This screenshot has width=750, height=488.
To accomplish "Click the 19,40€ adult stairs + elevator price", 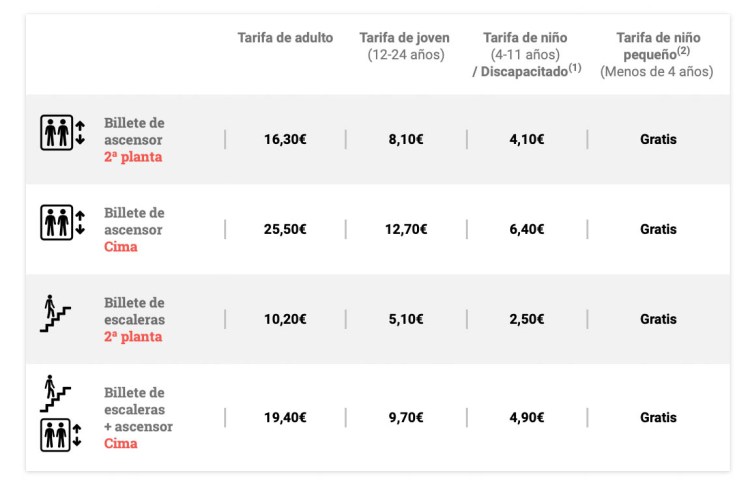I will (x=285, y=418).
